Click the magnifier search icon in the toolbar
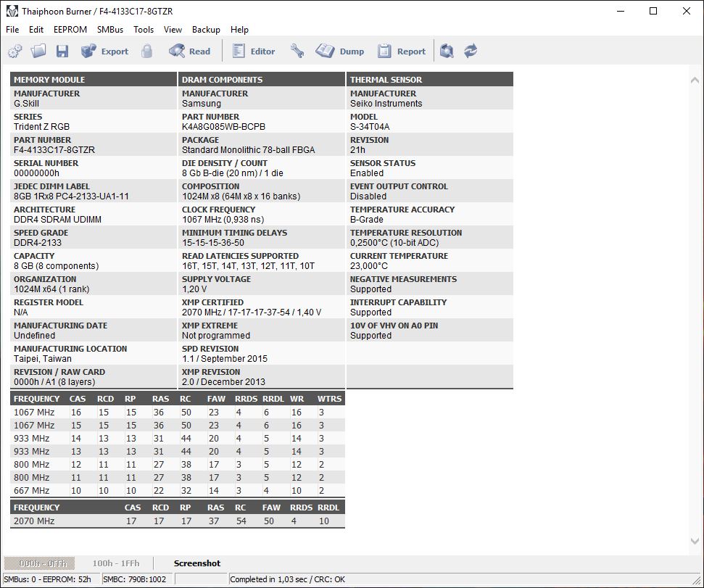 pos(447,51)
